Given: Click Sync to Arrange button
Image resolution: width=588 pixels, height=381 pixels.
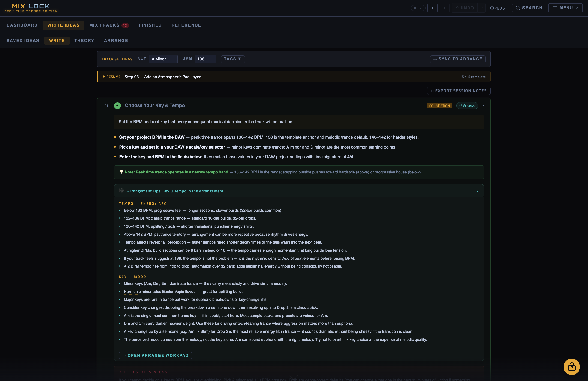Looking at the screenshot, I should [x=458, y=59].
